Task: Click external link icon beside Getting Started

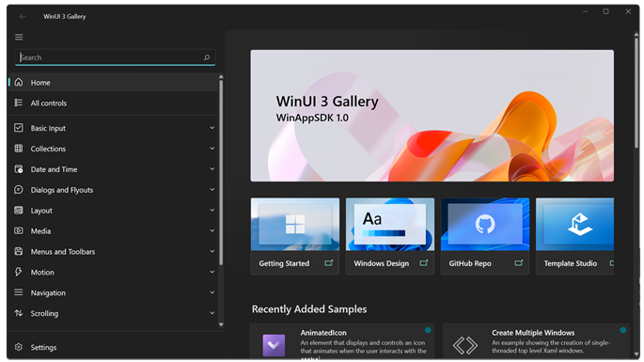Action: click(329, 263)
